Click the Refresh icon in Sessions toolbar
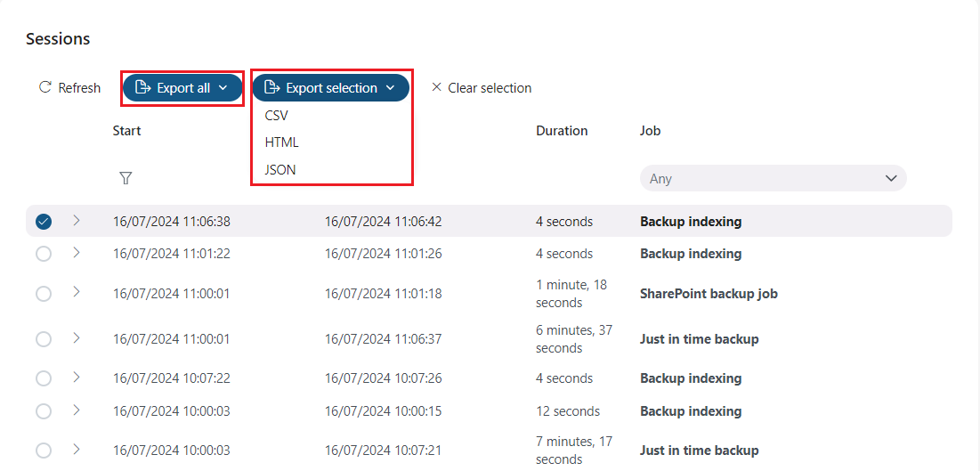Viewport: 980px width, 471px height. (45, 87)
